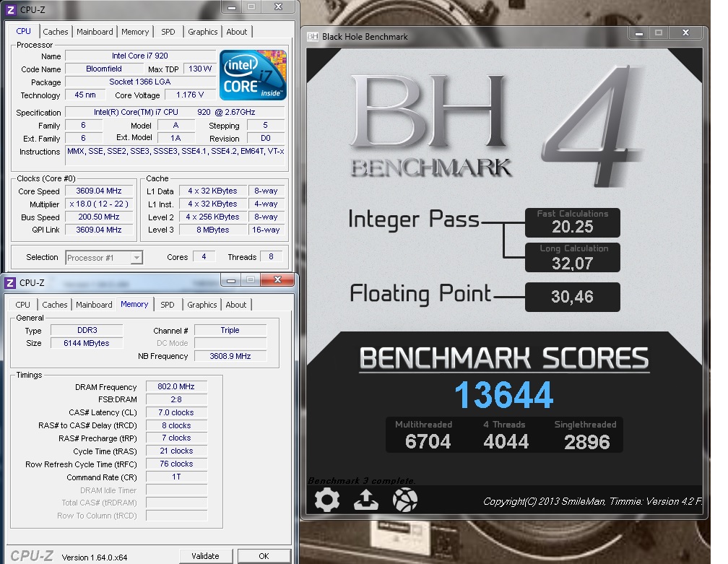The image size is (728, 564).
Task: Open Black Hole Benchmark settings gear
Action: tap(327, 500)
